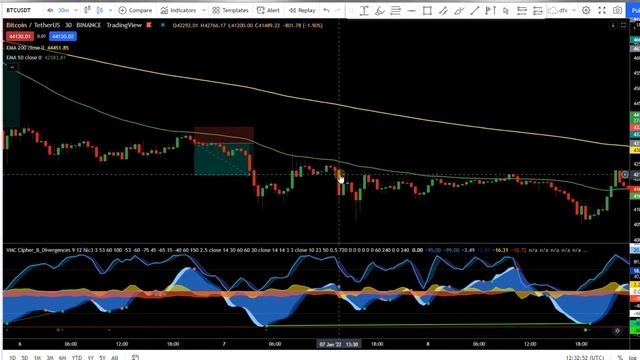Select the parallel channel tool

click(x=443, y=11)
